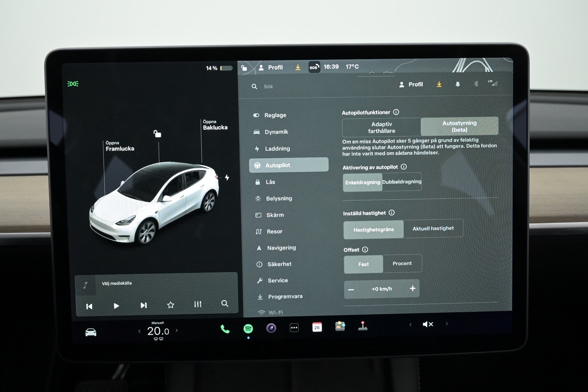The height and width of the screenshot is (392, 588).
Task: Tap the lock icon in top status bar
Action: click(244, 68)
